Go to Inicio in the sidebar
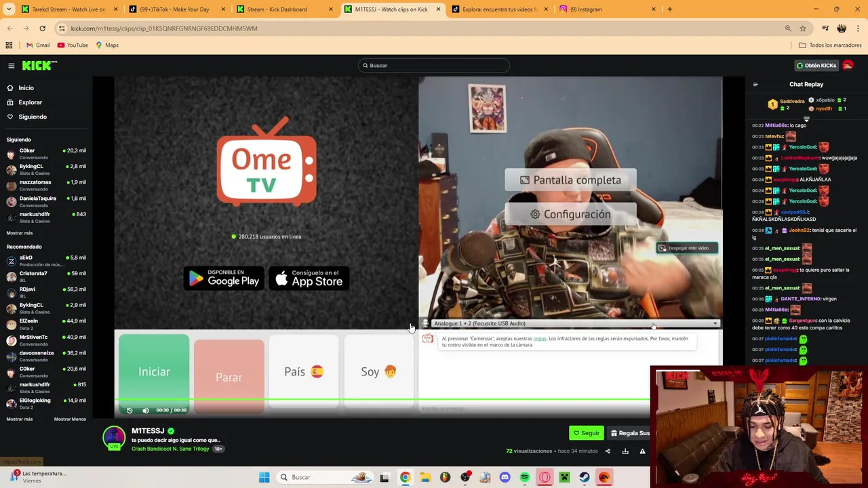The width and height of the screenshot is (868, 488). [26, 88]
